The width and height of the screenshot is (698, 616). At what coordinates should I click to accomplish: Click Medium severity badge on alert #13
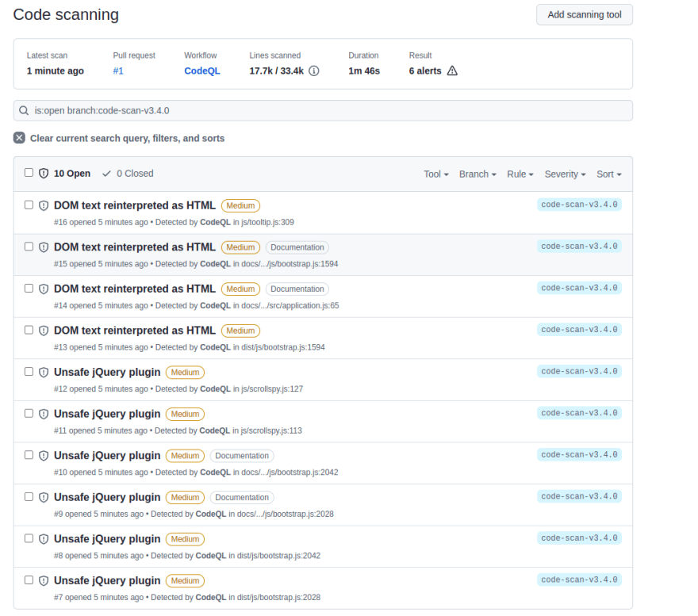240,331
